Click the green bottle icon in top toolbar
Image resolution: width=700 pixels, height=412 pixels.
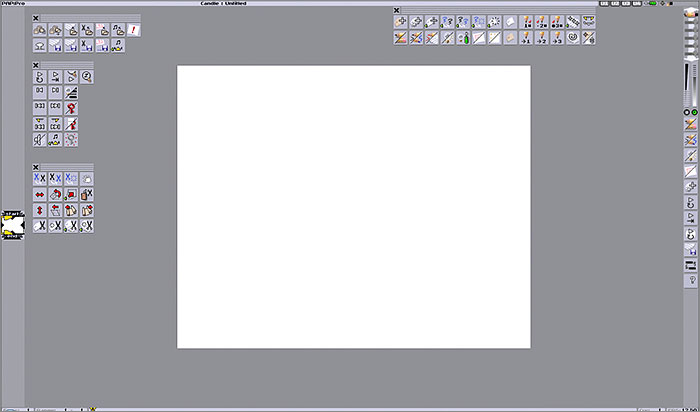click(464, 37)
